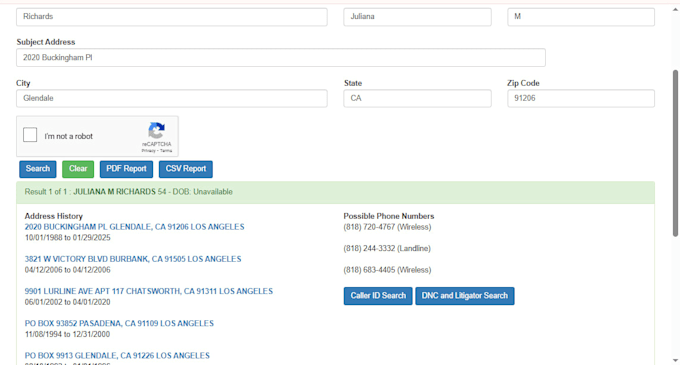Viewport: 680px width, 365px height.
Task: Click the date range 10/01/1988 to 01/29/2025
Action: pos(68,238)
